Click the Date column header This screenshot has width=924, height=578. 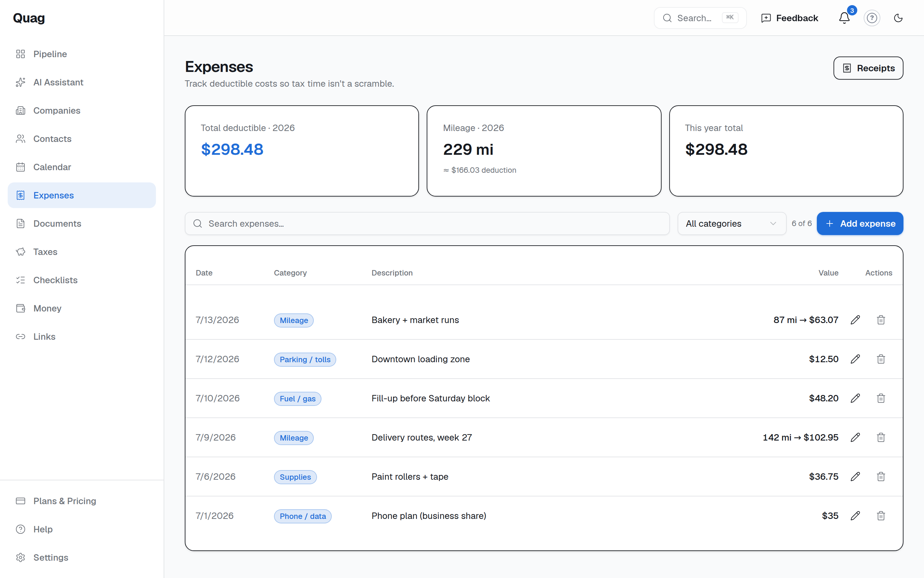204,273
